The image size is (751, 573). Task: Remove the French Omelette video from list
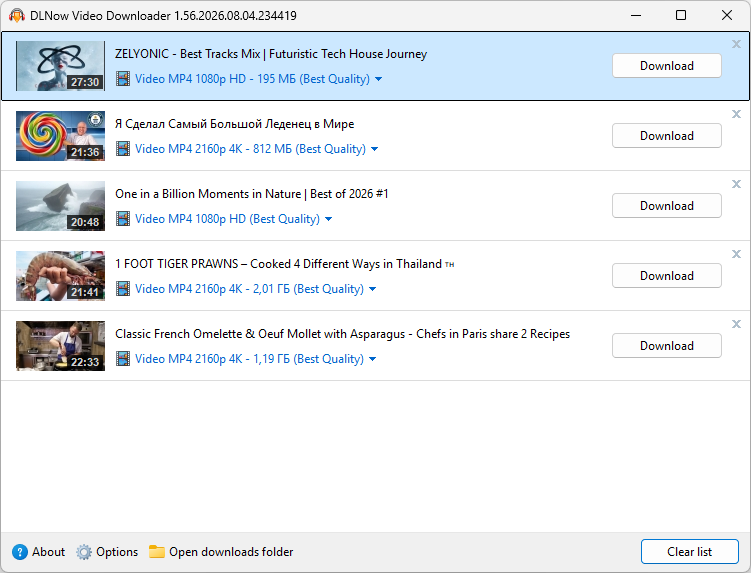(x=736, y=324)
